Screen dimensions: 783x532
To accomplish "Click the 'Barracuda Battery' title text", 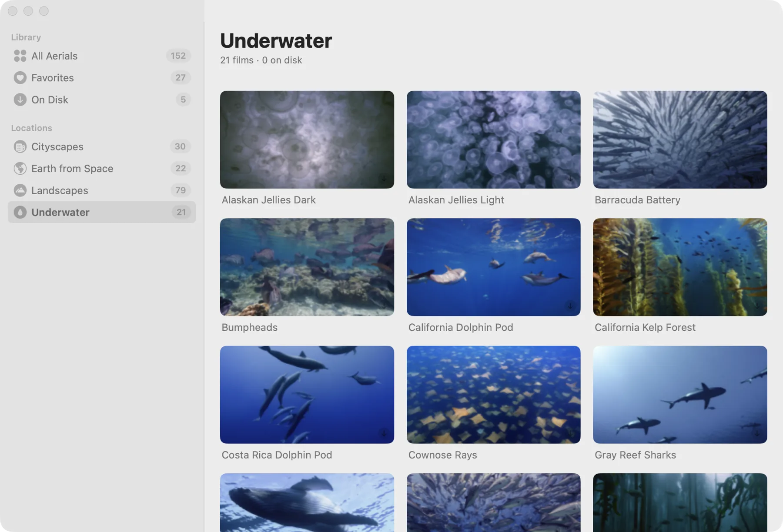I will pos(637,200).
